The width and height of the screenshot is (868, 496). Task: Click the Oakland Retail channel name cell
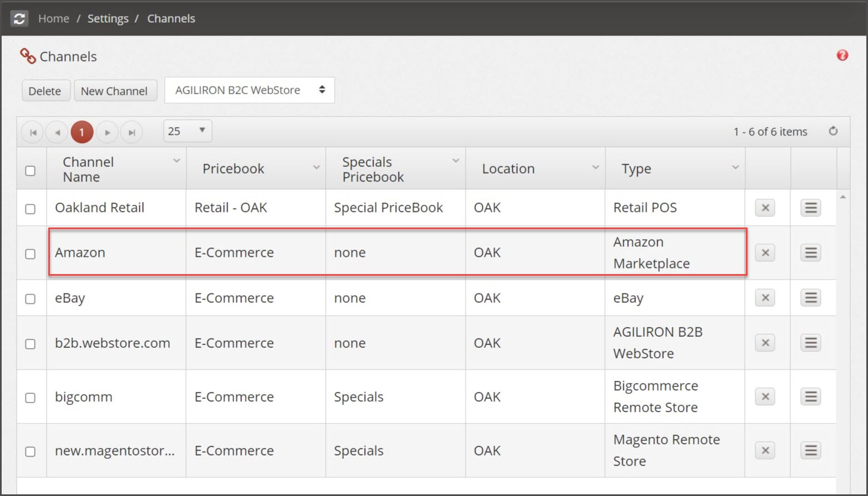point(116,207)
